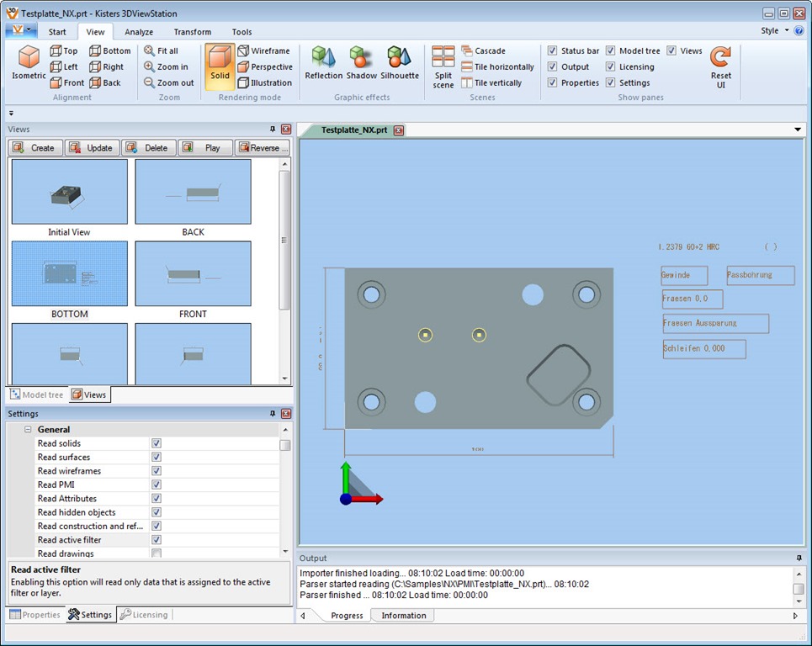This screenshot has width=812, height=646.
Task: Toggle the Views pane checkbox
Action: click(x=671, y=50)
